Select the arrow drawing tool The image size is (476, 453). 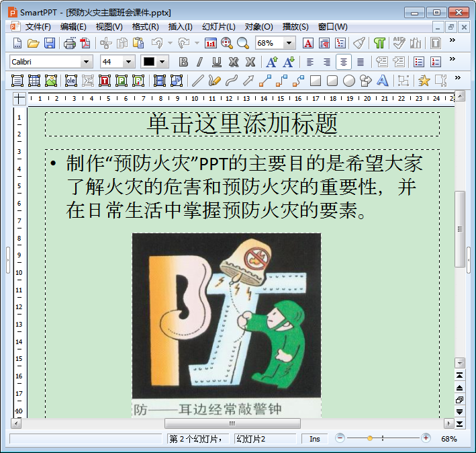[x=248, y=81]
